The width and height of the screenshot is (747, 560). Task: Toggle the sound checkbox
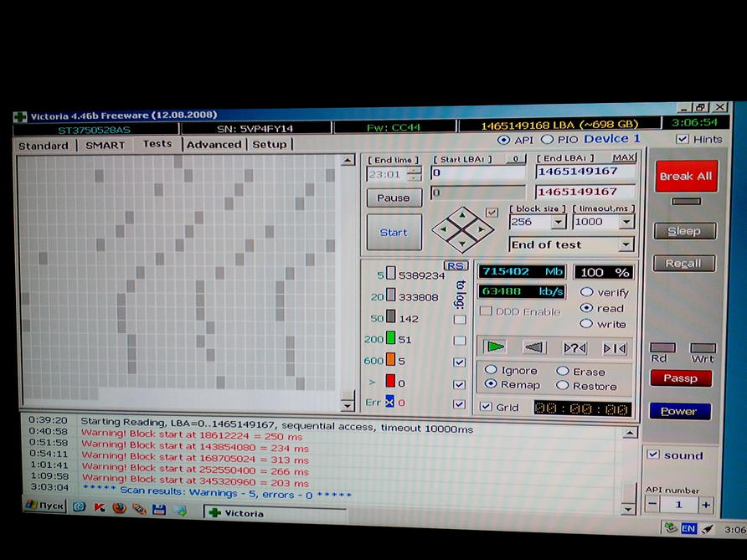coord(653,455)
